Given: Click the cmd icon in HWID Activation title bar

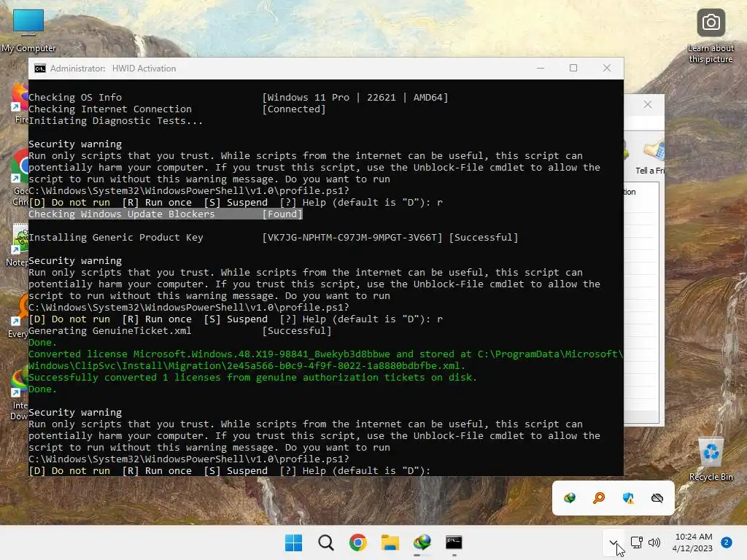Looking at the screenshot, I should click(40, 69).
